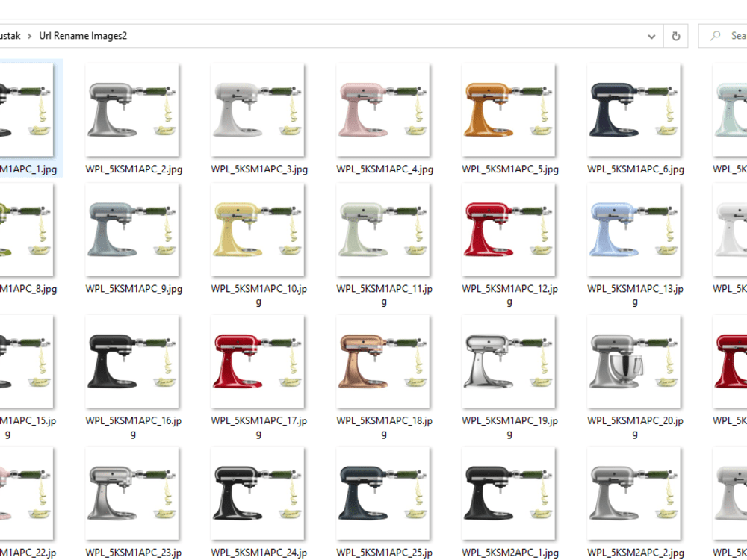The image size is (747, 560).
Task: Select thumbnail WPL_5KSM1APC_23.jpg
Action: [x=132, y=494]
